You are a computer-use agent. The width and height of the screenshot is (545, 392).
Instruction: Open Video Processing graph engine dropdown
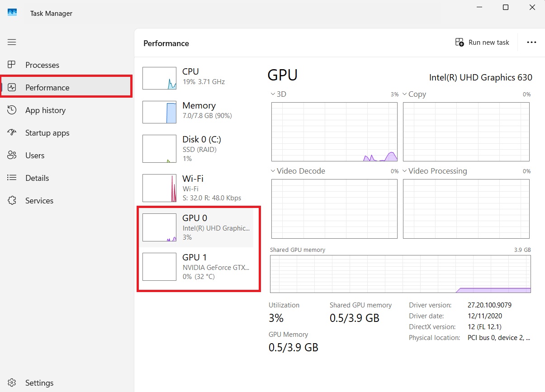[405, 171]
